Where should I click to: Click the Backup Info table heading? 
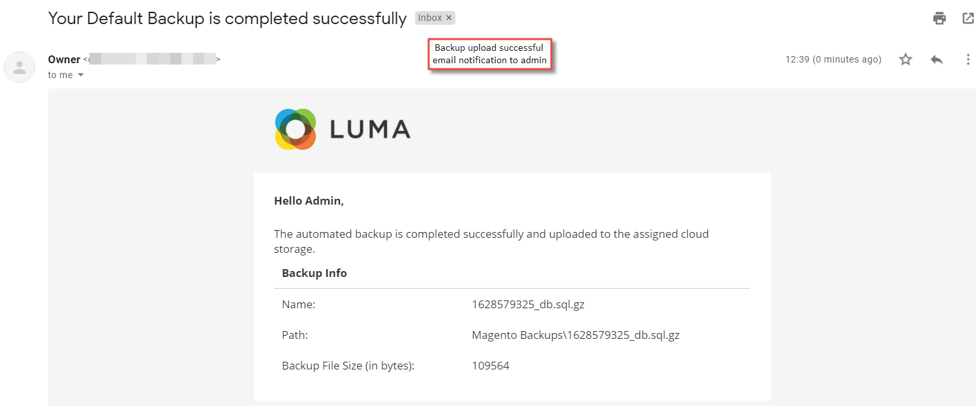click(x=314, y=273)
